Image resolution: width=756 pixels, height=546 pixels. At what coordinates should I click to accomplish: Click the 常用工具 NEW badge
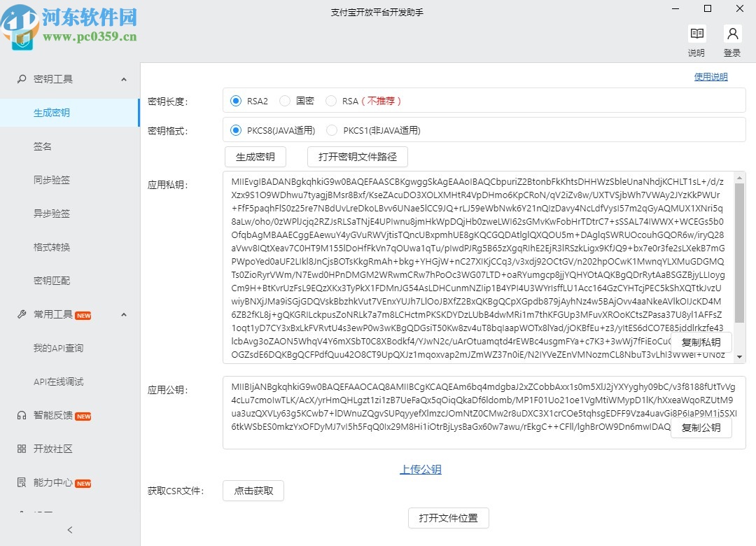(83, 316)
